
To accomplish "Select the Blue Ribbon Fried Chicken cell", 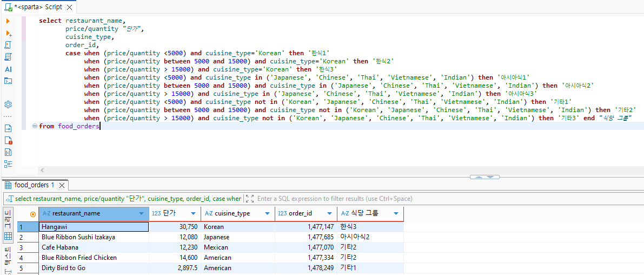I will (x=94, y=257).
